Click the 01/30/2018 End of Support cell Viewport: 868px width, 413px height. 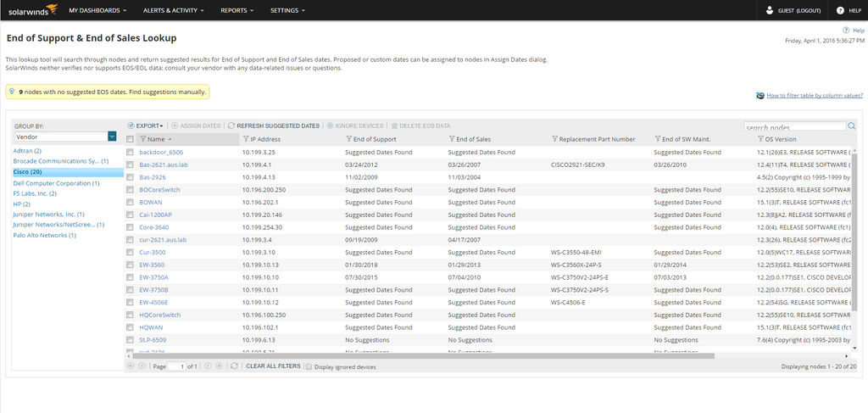tap(361, 265)
